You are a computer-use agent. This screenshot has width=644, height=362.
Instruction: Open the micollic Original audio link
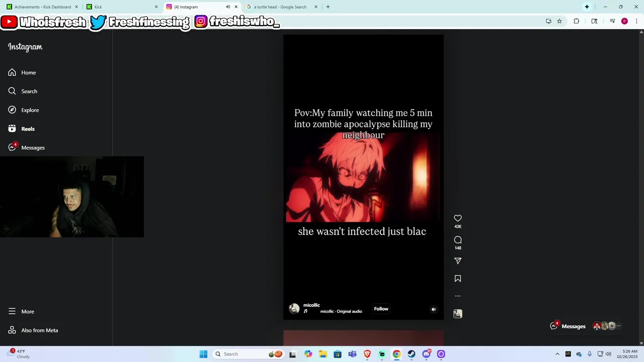(x=341, y=311)
